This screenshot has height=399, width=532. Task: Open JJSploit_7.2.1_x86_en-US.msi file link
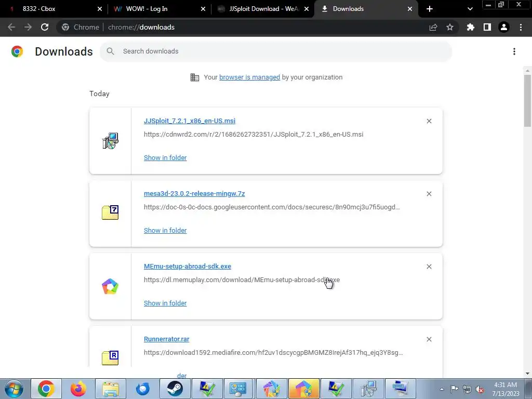[190, 121]
